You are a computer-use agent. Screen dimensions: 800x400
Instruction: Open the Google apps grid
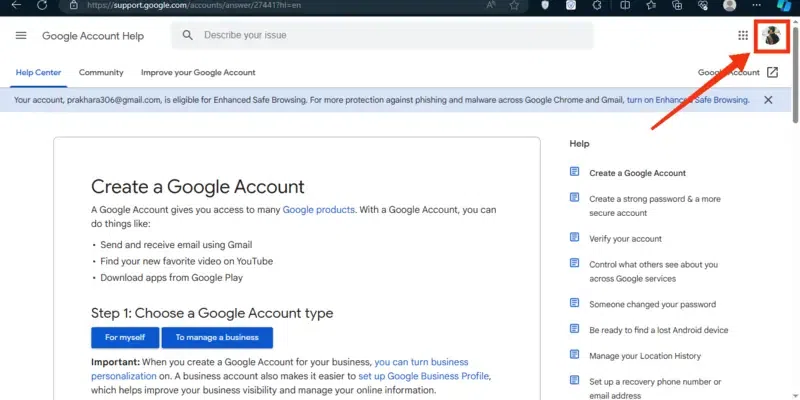[x=743, y=36]
